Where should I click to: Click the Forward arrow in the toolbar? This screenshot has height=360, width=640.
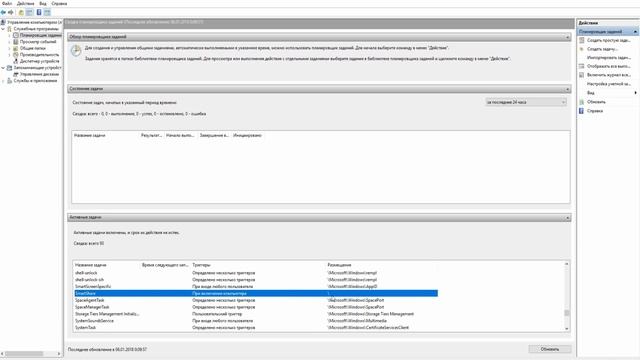coord(11,12)
